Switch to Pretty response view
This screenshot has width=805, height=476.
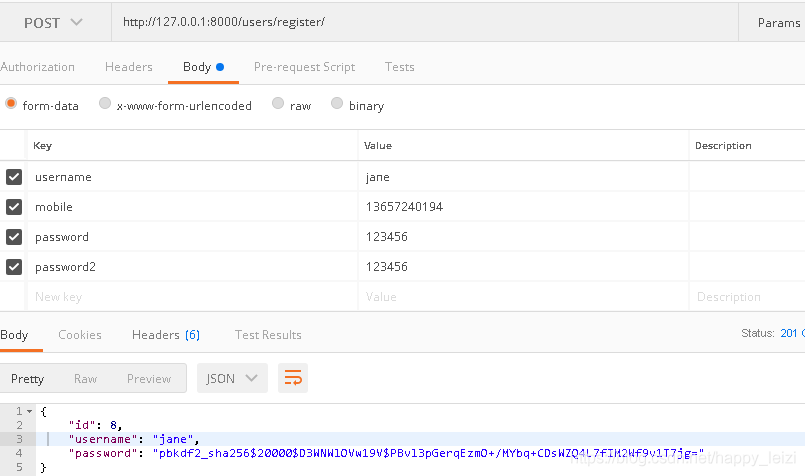(x=28, y=378)
